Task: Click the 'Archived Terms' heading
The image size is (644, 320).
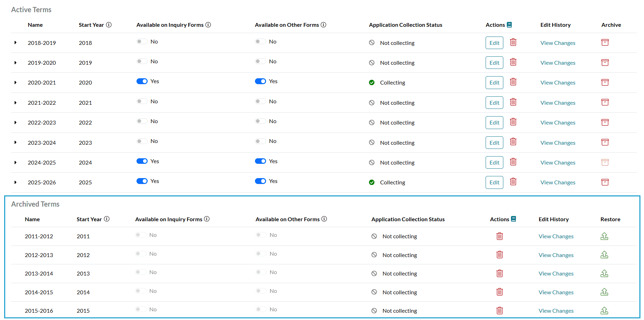Action: (x=35, y=204)
